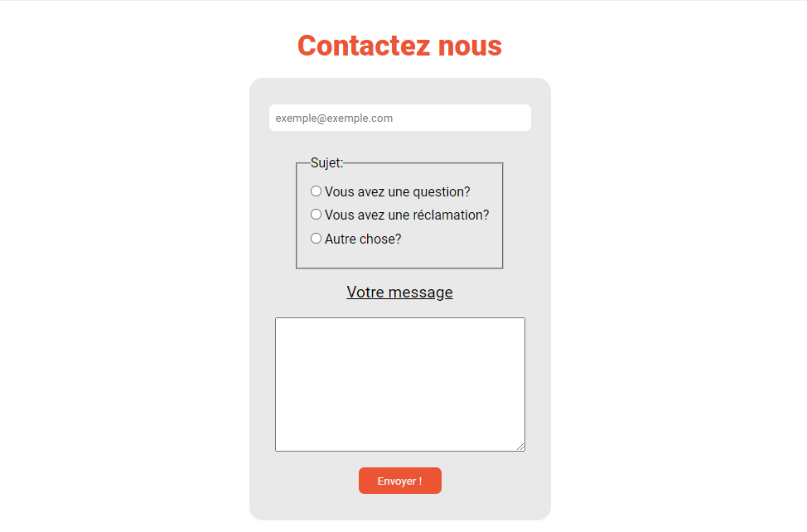Viewport: 807px width, 532px height.
Task: Select the "Vous avez une question?" radio button
Action: point(316,191)
